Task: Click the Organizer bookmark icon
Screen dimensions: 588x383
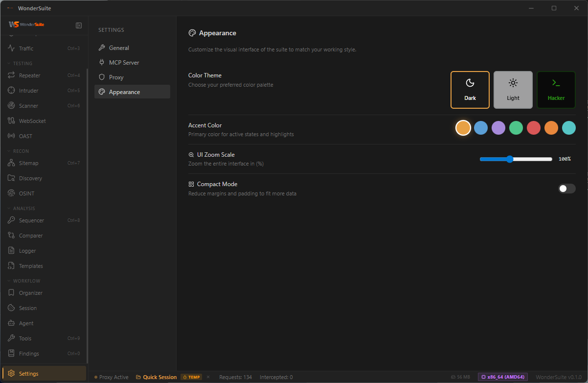Action: click(11, 293)
